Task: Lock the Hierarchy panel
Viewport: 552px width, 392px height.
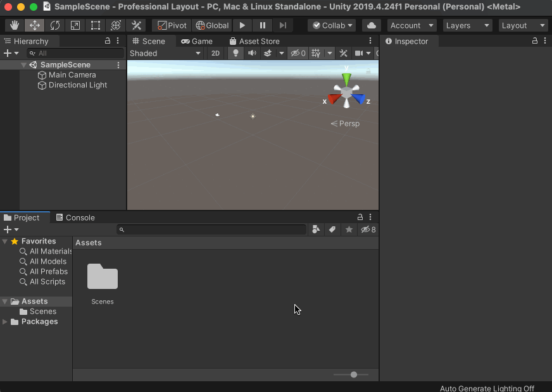Action: pos(108,41)
